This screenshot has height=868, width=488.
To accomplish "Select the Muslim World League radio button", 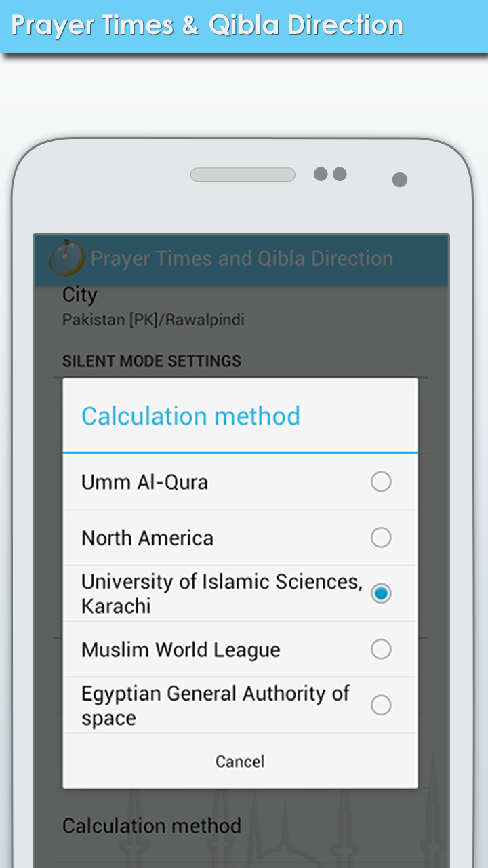I will tap(381, 650).
